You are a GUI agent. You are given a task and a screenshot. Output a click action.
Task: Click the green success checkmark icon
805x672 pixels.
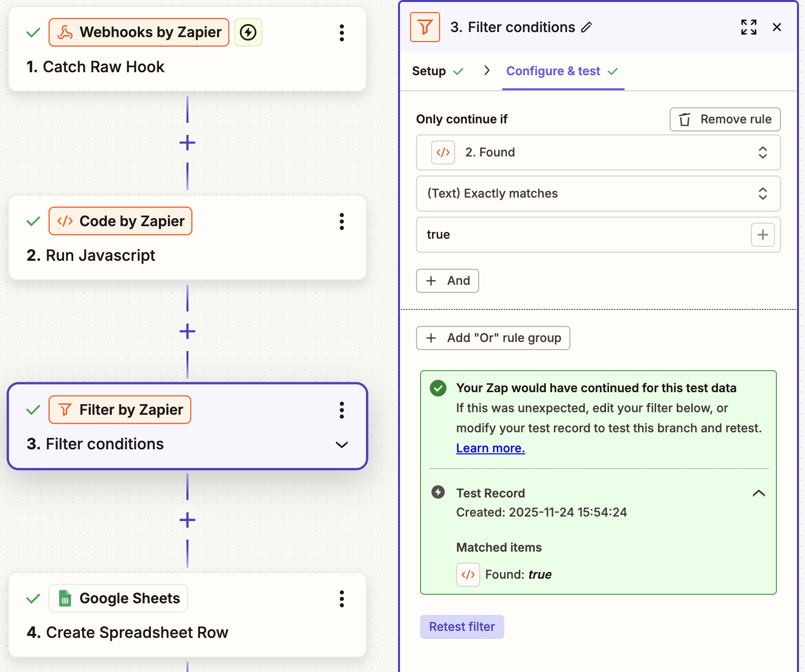(438, 388)
